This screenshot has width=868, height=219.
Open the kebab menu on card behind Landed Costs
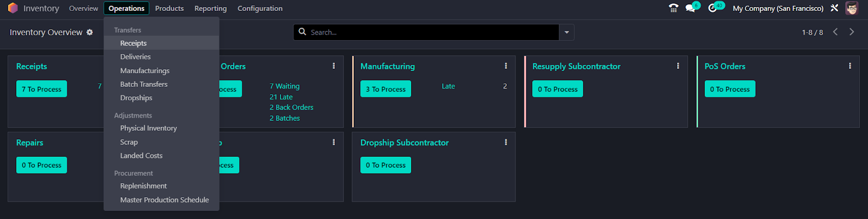(334, 143)
